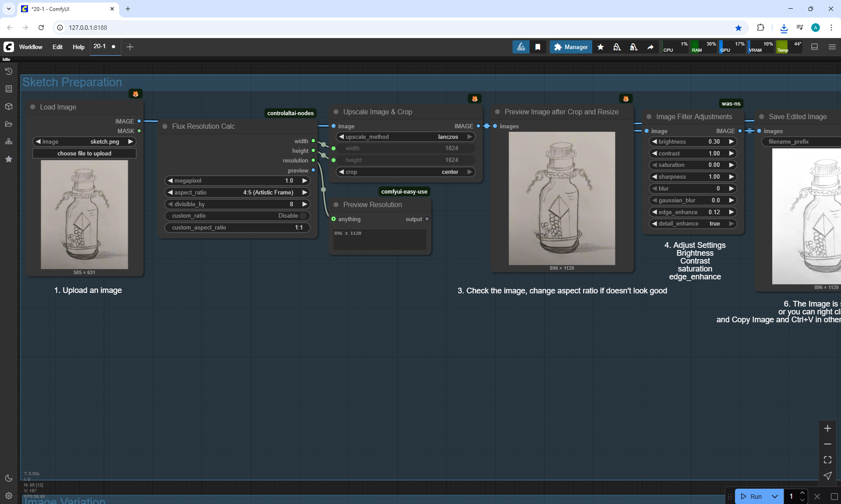Expand the Run button dropdown chevron
Screen dimensions: 841x504
coord(774,496)
